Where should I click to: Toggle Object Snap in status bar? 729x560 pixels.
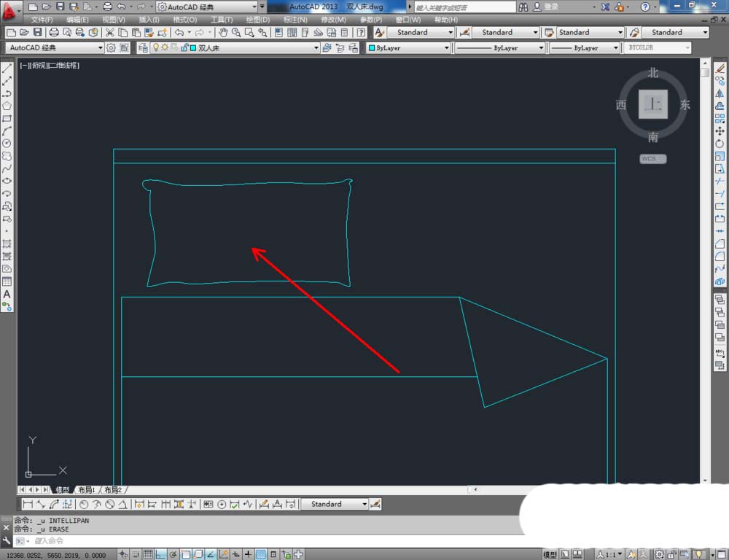(x=185, y=554)
